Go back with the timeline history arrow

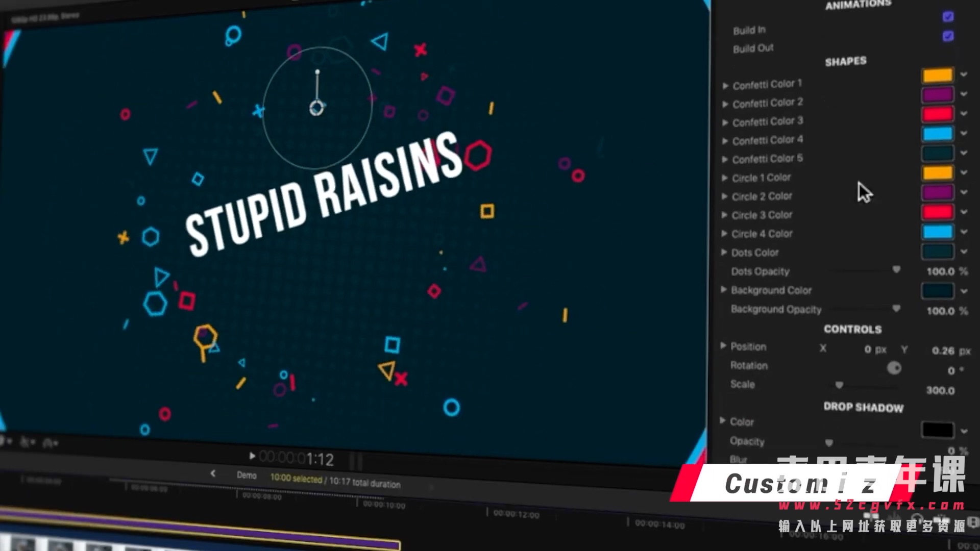213,473
